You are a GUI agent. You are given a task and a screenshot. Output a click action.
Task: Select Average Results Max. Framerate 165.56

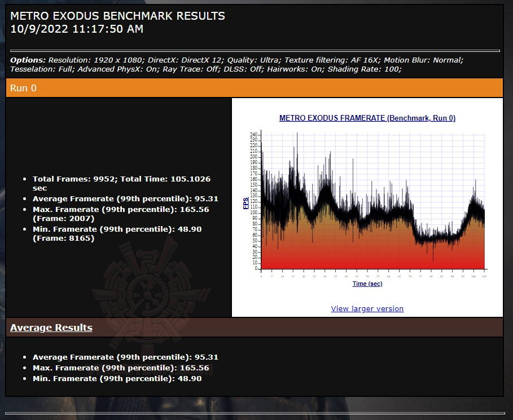click(x=121, y=368)
